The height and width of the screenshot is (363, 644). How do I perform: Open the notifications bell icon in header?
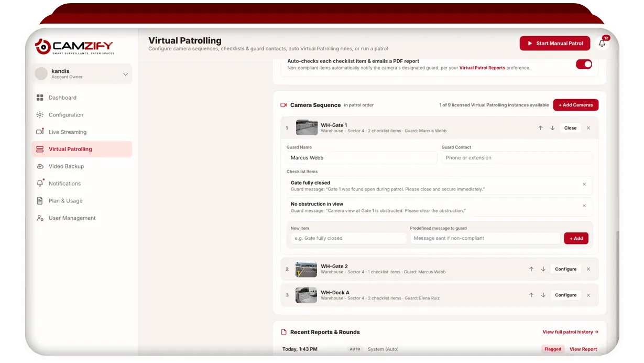click(x=602, y=44)
